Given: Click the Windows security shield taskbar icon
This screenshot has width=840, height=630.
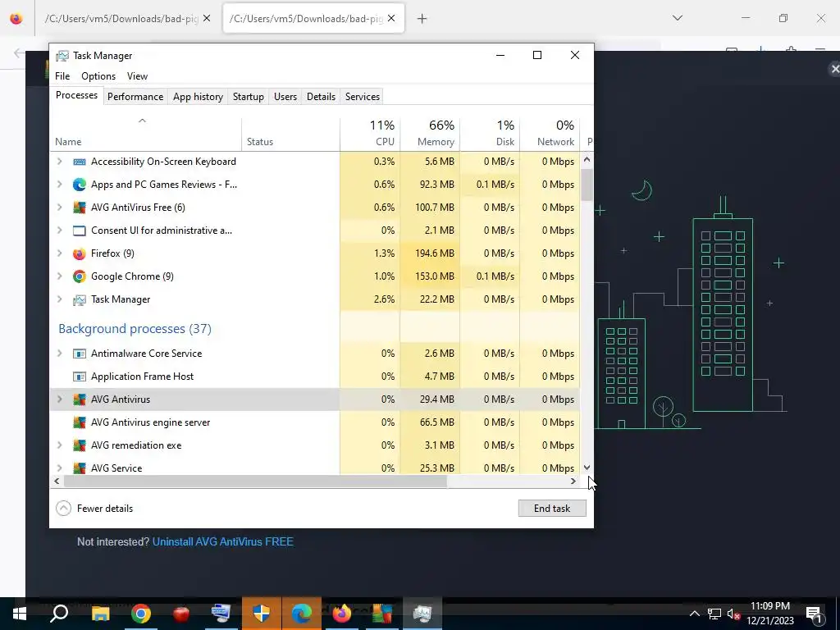Looking at the screenshot, I should (262, 614).
